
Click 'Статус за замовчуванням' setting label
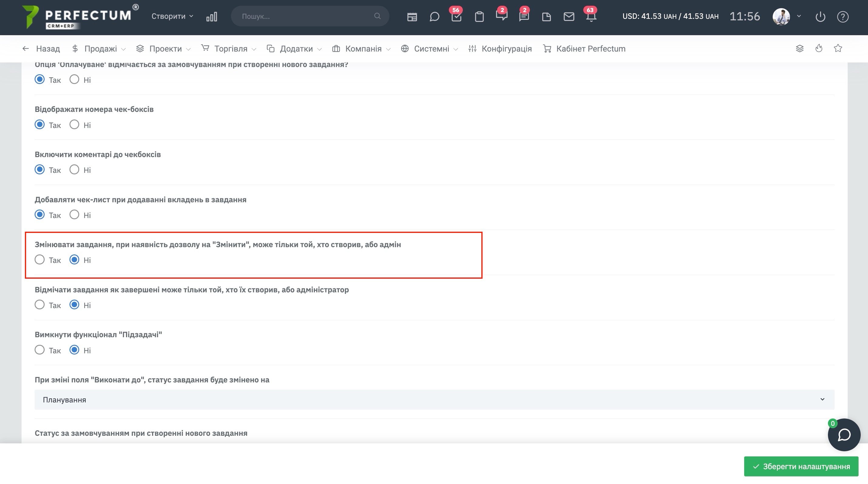coord(141,433)
